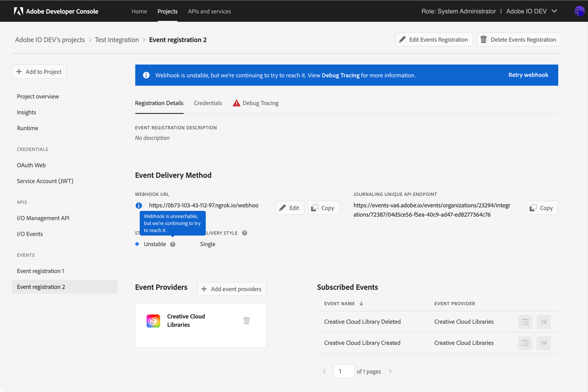
Task: Click the info icon in blue banner
Action: [x=146, y=75]
